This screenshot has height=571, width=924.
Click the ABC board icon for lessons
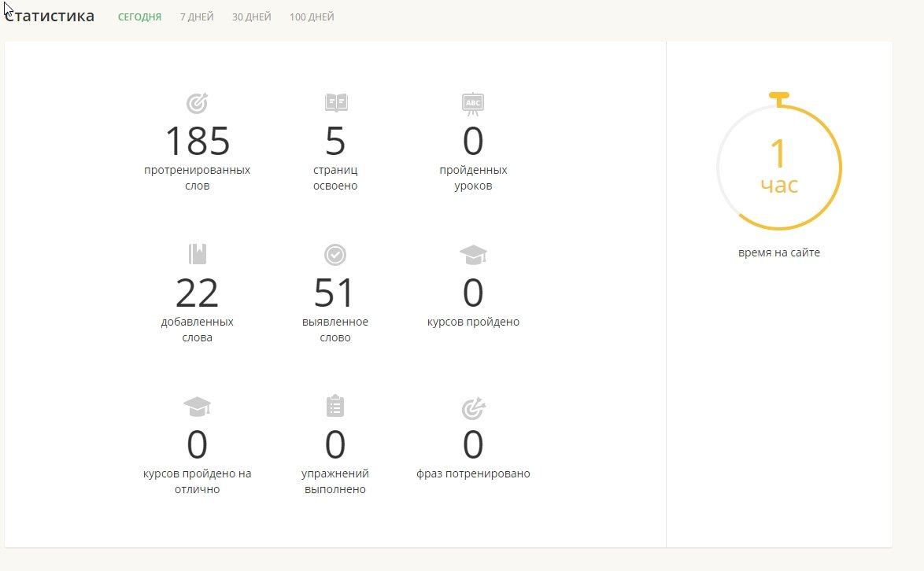point(473,103)
